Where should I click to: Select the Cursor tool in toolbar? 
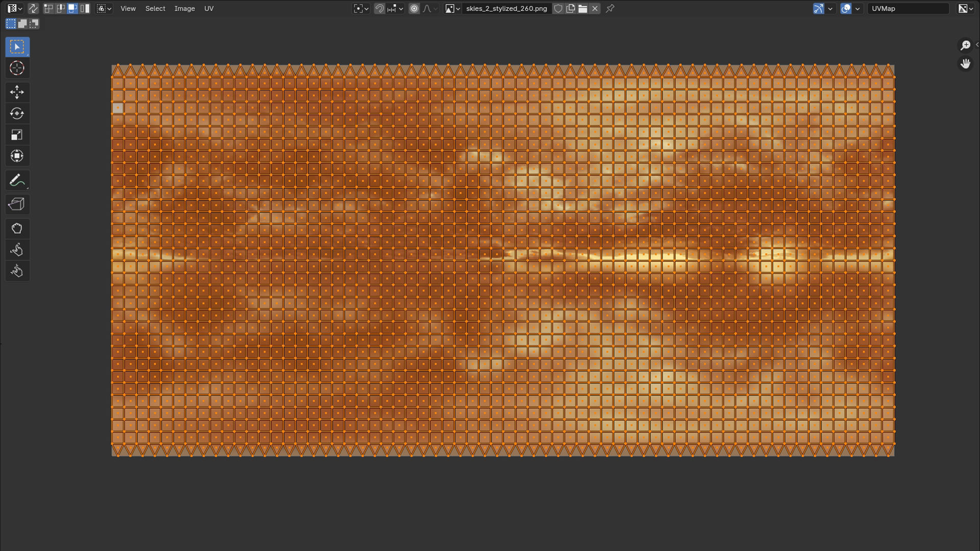click(17, 68)
